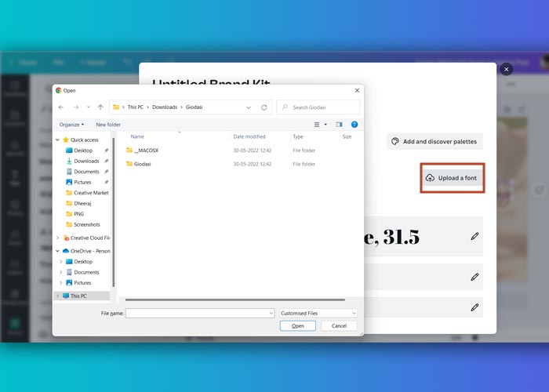The height and width of the screenshot is (392, 549).
Task: Click the horizontal scrollbar in file list
Action: click(235, 299)
